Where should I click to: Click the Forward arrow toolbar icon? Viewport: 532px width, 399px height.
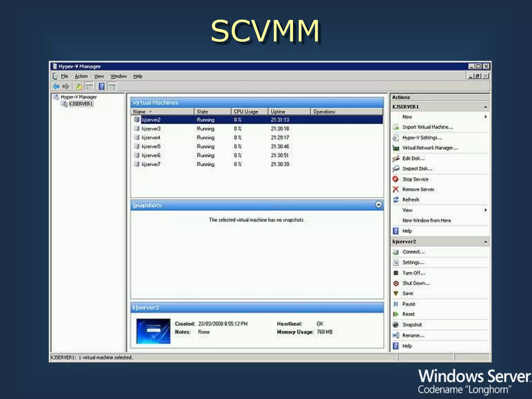coord(66,87)
